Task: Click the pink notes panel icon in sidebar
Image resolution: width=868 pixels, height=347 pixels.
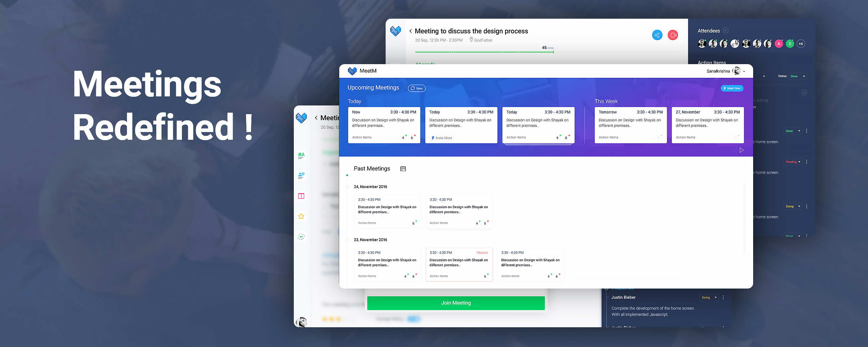Action: [301, 196]
